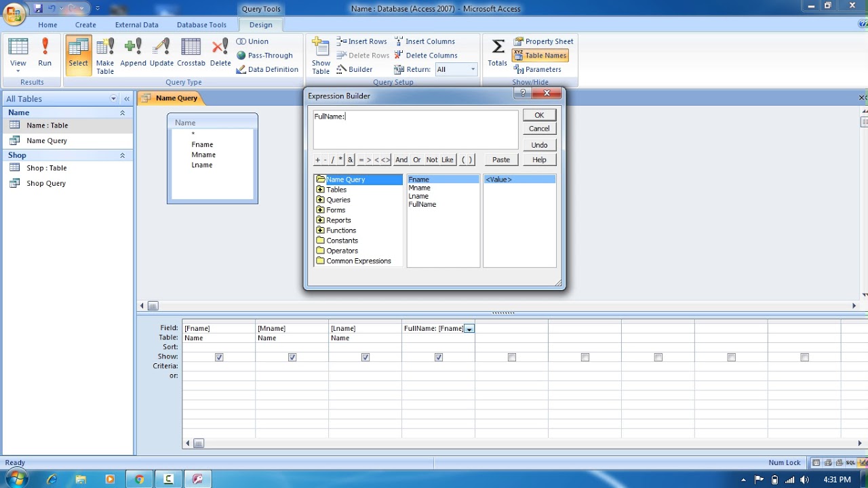This screenshot has width=868, height=488.
Task: Open the View button in Results group
Action: coord(18,56)
